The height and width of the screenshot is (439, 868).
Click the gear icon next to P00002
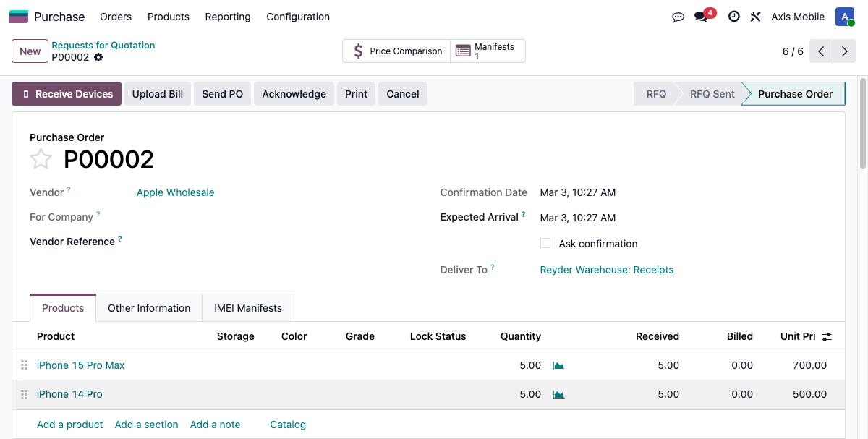[98, 58]
